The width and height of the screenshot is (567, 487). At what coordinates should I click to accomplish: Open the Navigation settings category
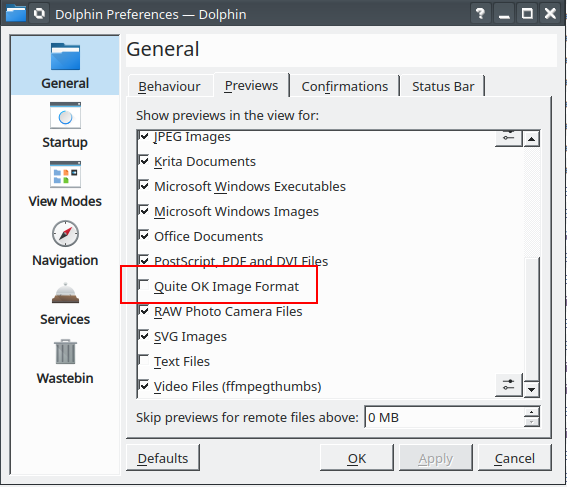65,243
